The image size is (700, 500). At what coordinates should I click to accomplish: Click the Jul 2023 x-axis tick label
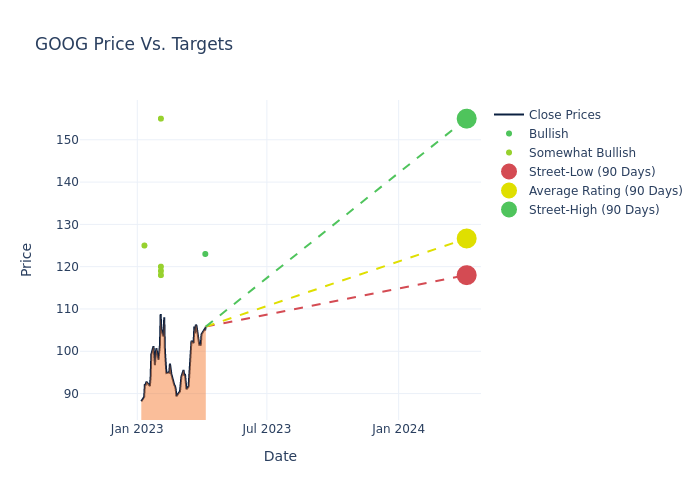point(267,429)
